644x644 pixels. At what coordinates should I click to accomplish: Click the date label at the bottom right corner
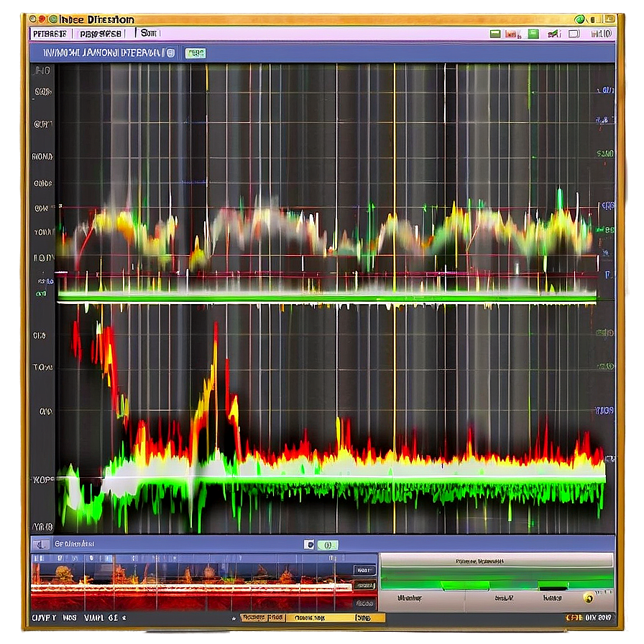(592, 617)
